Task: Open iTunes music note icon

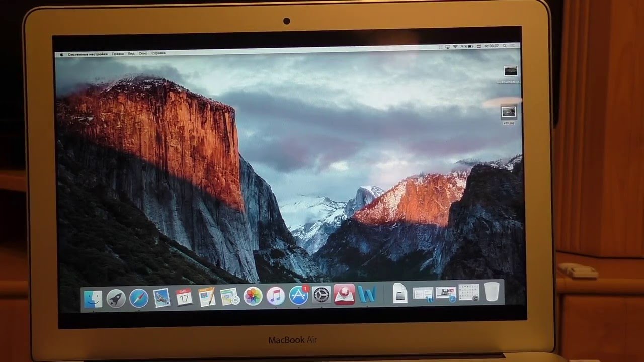Action: (x=276, y=296)
